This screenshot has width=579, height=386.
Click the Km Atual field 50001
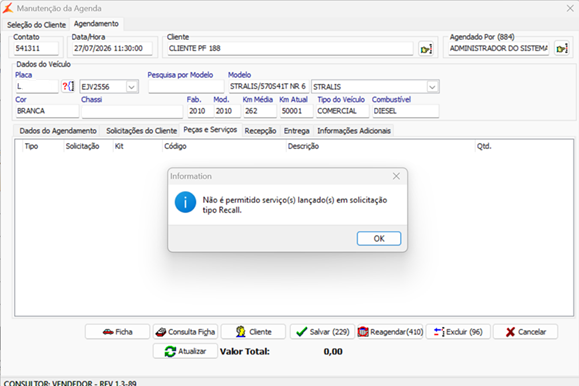(297, 111)
